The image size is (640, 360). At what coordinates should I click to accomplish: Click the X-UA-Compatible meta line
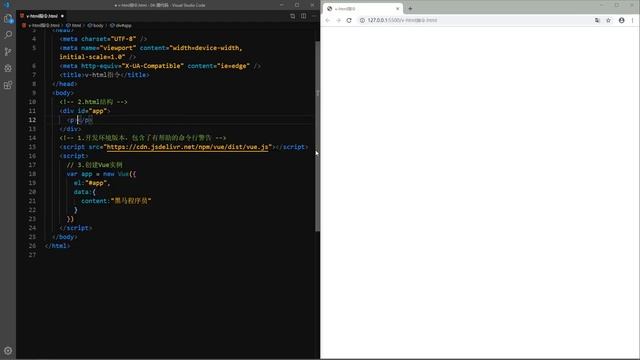coord(160,66)
